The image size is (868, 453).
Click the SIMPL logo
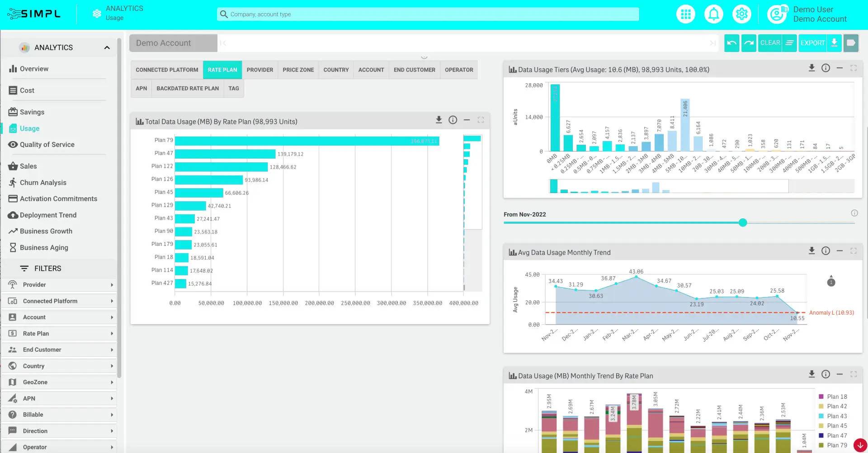coord(34,14)
